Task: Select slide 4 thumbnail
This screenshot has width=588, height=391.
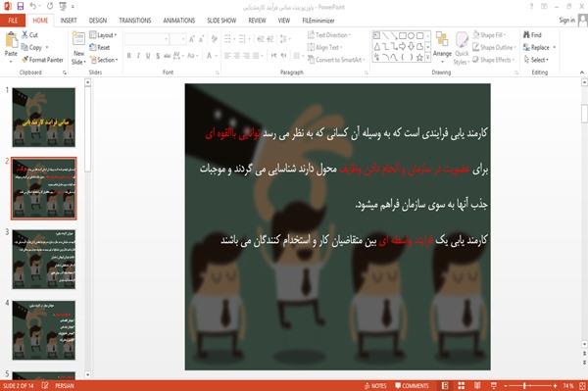Action: pos(44,330)
